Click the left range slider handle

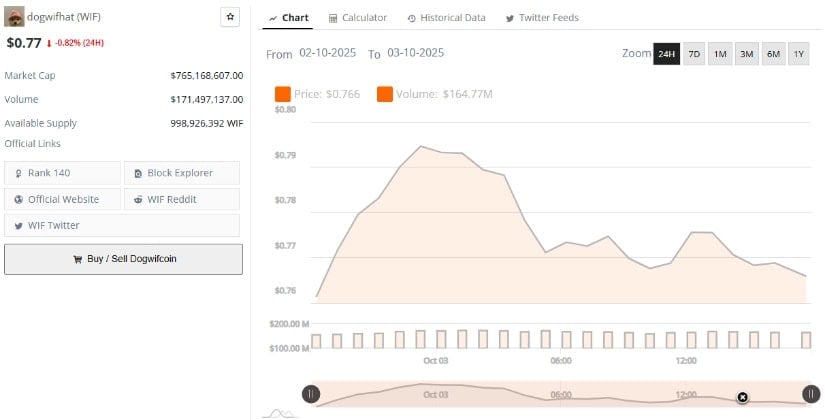(x=311, y=394)
